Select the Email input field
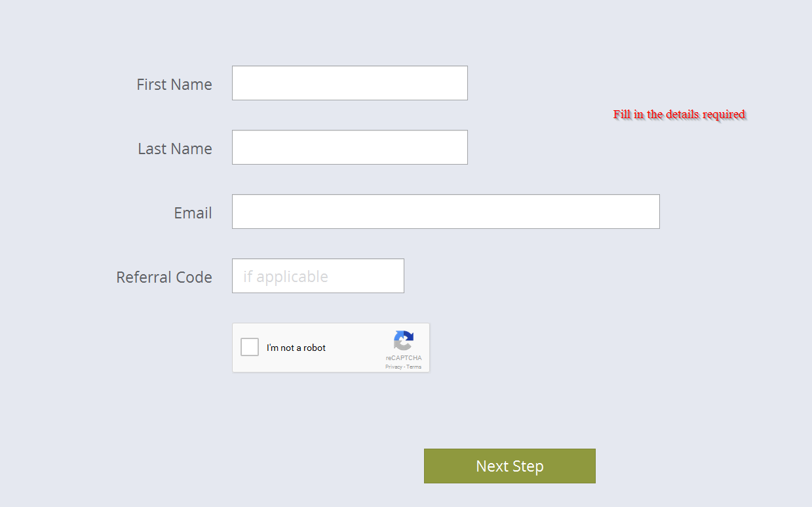Viewport: 812px width, 507px height. [446, 212]
